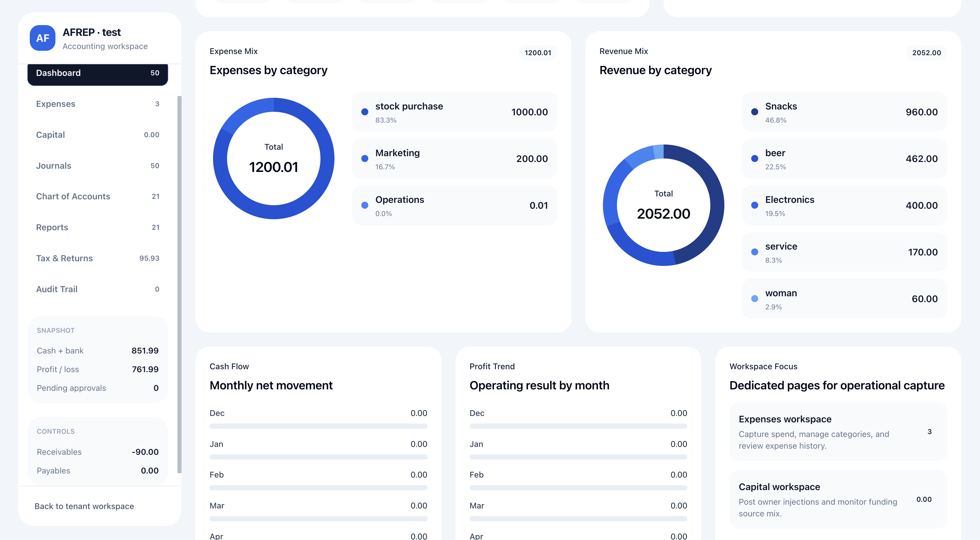Click the Snacks color dot

[x=754, y=112]
